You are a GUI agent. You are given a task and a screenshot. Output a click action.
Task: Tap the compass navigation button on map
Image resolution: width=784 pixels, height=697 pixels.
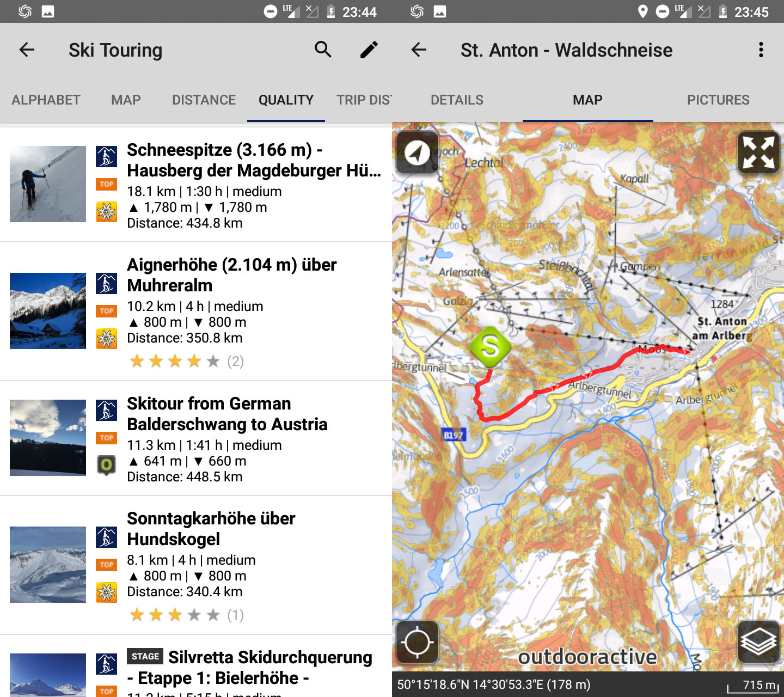(417, 152)
